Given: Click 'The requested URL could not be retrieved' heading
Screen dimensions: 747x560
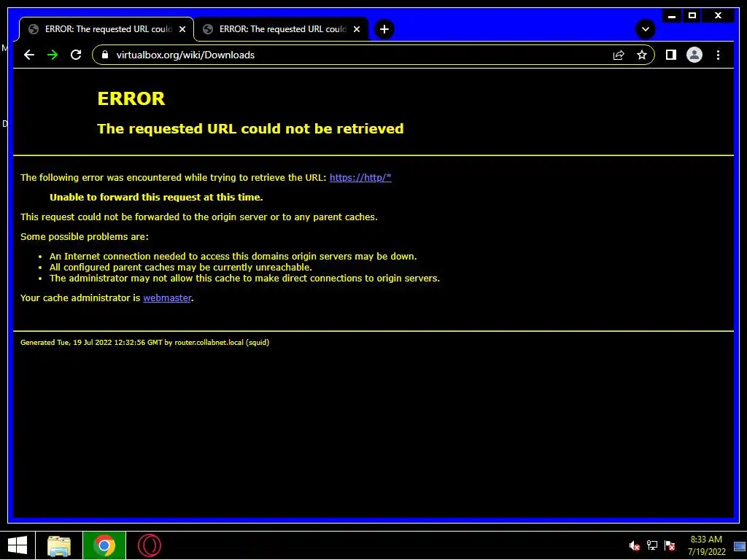Looking at the screenshot, I should point(250,128).
